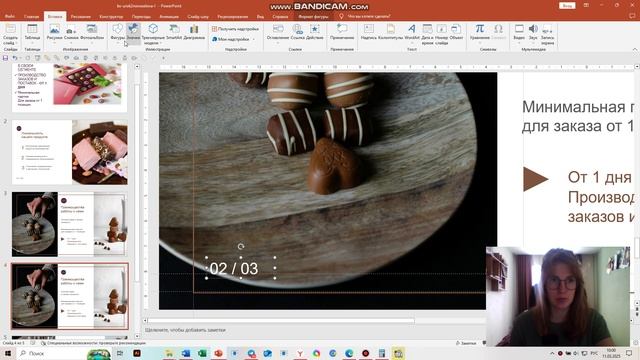Click the horizontal scrollbar under the slide

point(281,321)
